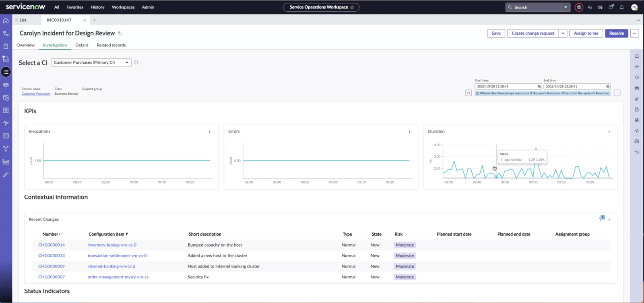Open the Home icon in left sidebar
The image size is (644, 303).
[x=6, y=21]
